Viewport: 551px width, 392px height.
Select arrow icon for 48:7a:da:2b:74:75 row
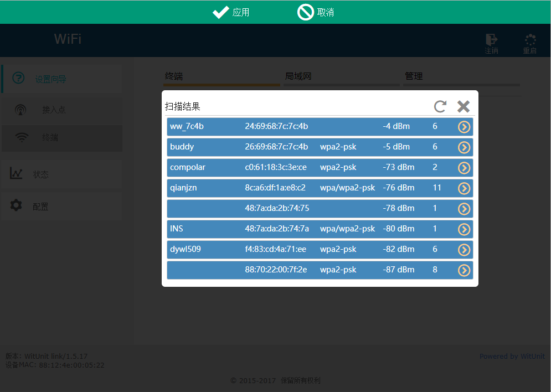pos(464,209)
